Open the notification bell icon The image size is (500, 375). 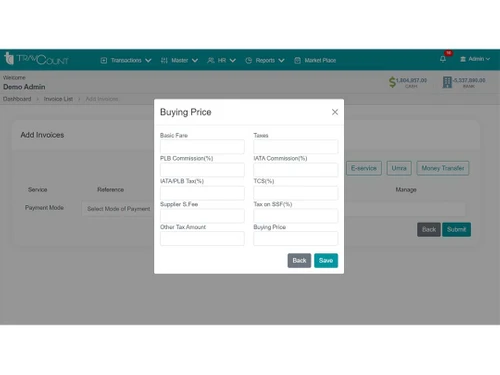point(443,59)
